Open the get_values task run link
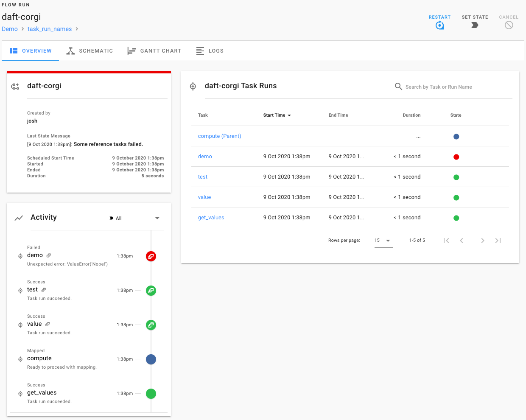 (211, 218)
